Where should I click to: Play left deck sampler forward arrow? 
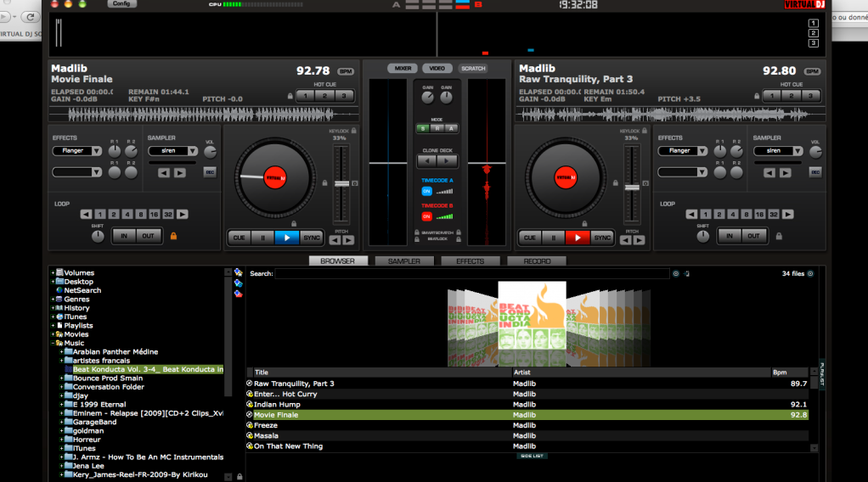pyautogui.click(x=180, y=172)
